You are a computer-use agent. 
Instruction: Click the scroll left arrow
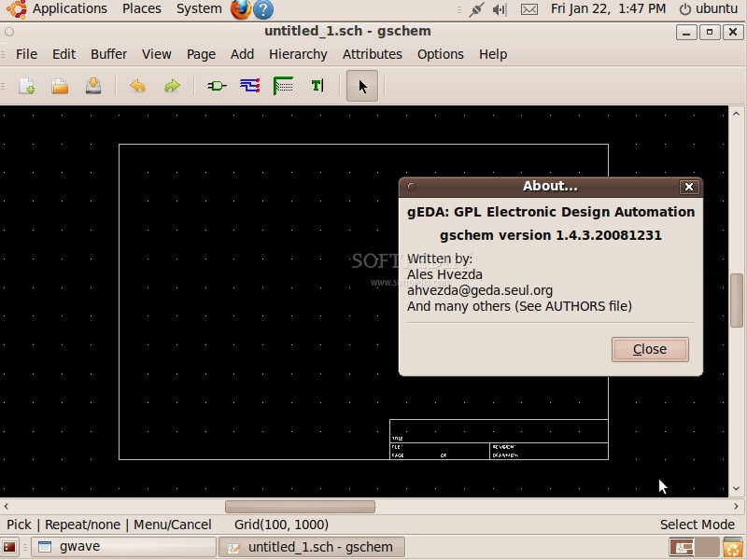(7, 506)
